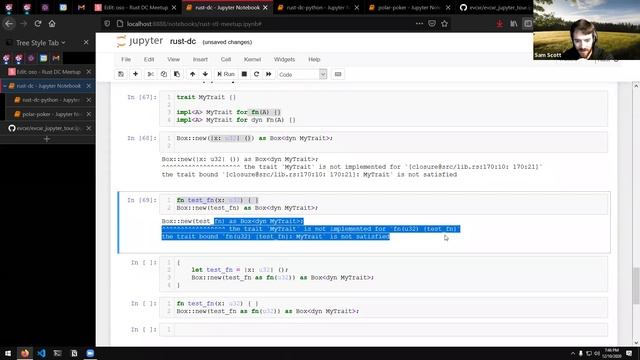Screen dimensions: 640x360
Task: Expand the Tree Style Tab sidebar dropdown
Action: tap(40, 42)
